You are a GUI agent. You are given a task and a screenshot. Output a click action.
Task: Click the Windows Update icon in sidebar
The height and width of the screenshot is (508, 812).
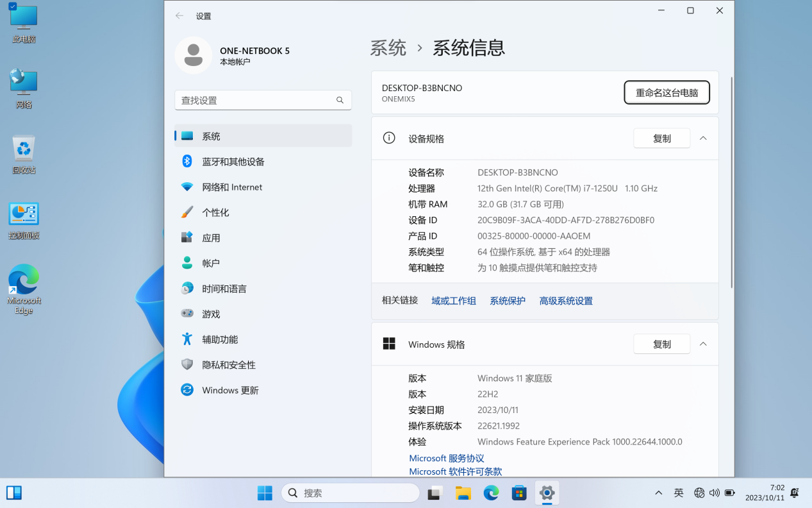187,390
